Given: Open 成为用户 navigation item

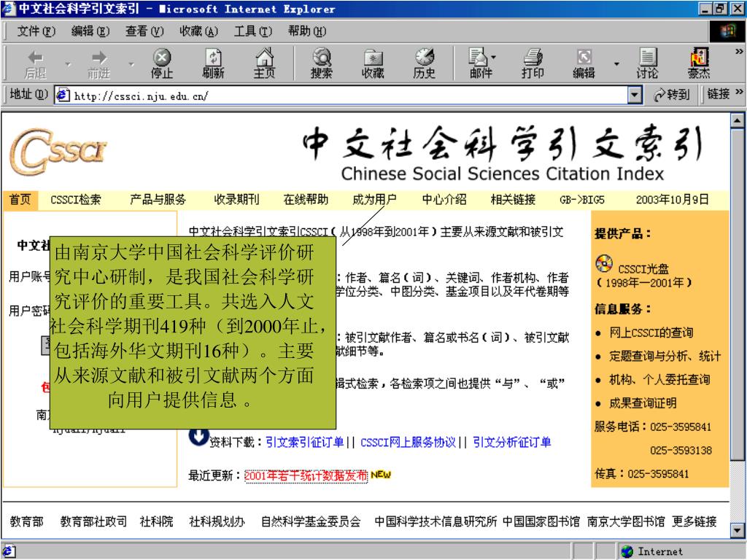Looking at the screenshot, I should click(374, 200).
